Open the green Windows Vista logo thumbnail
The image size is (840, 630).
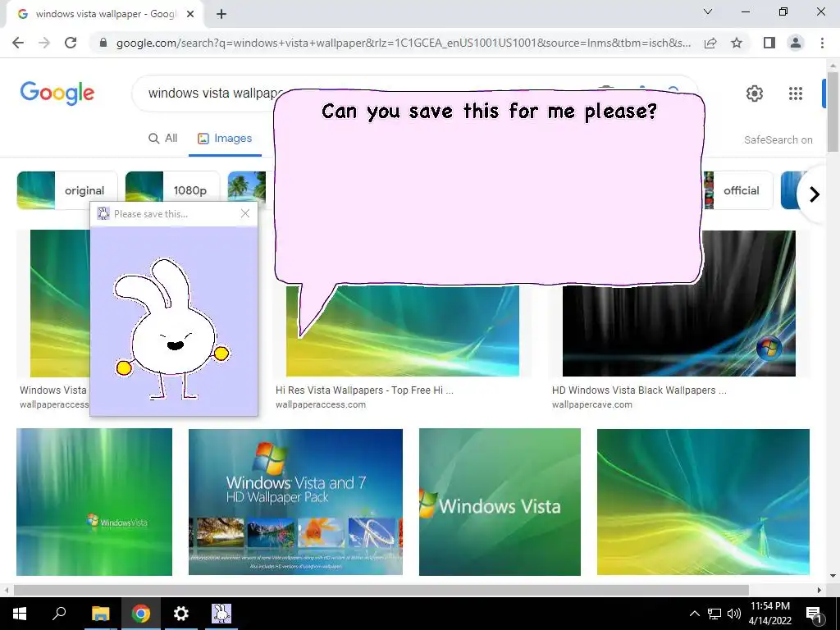point(500,502)
